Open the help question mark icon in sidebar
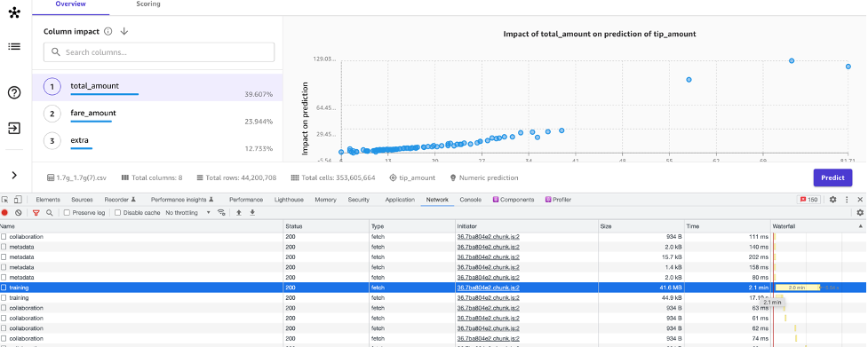The image size is (868, 347). pos(14,93)
